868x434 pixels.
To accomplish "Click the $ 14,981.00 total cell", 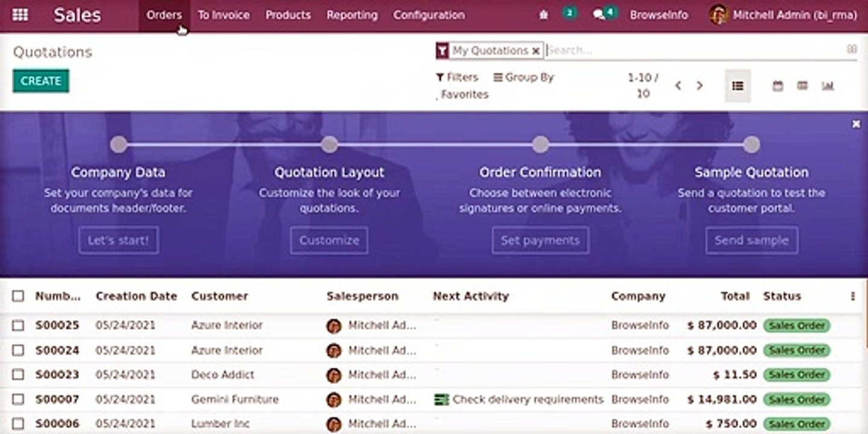I will tap(722, 399).
